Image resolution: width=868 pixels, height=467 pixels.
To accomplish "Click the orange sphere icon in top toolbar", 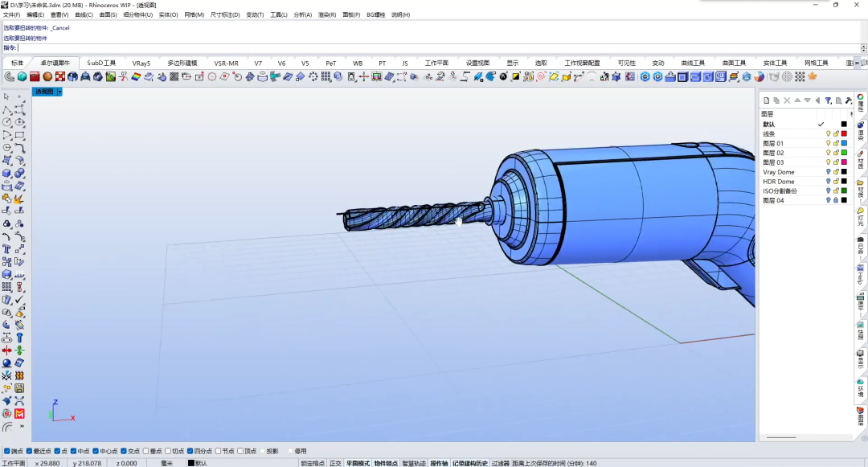I will click(47, 77).
